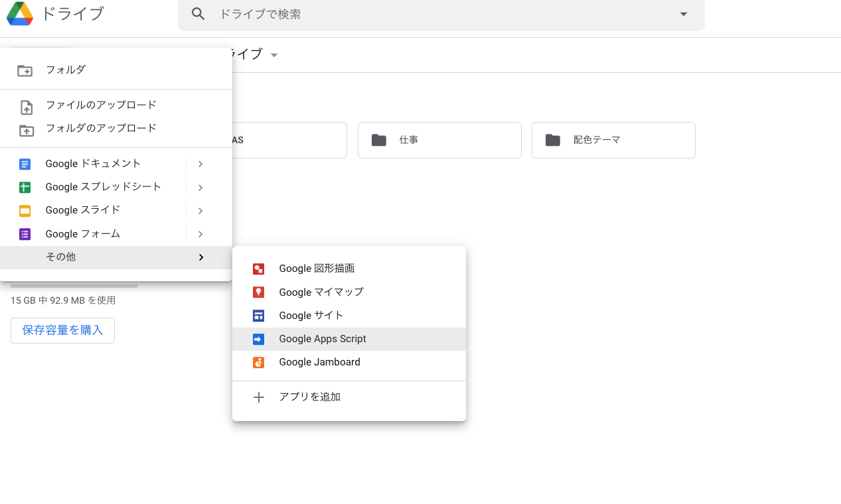The width and height of the screenshot is (841, 504).
Task: Expand Google ドキュメント submenu arrow
Action: pos(200,164)
